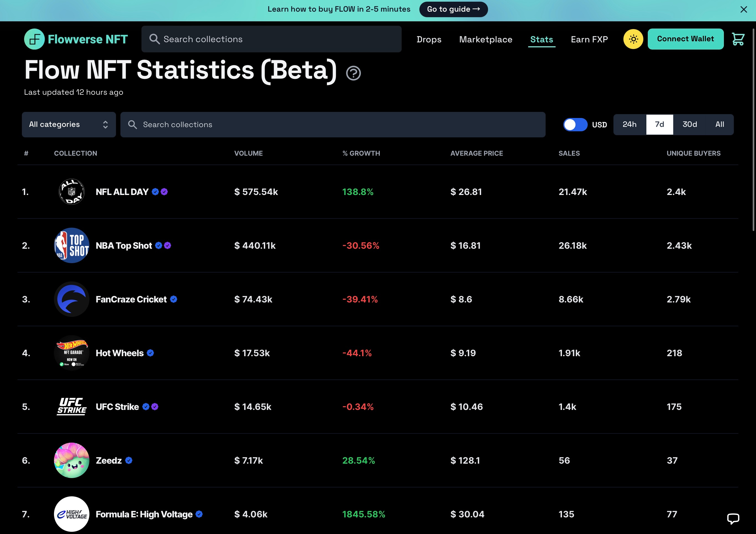
Task: Sort by the % GROWTH column header
Action: pos(361,153)
